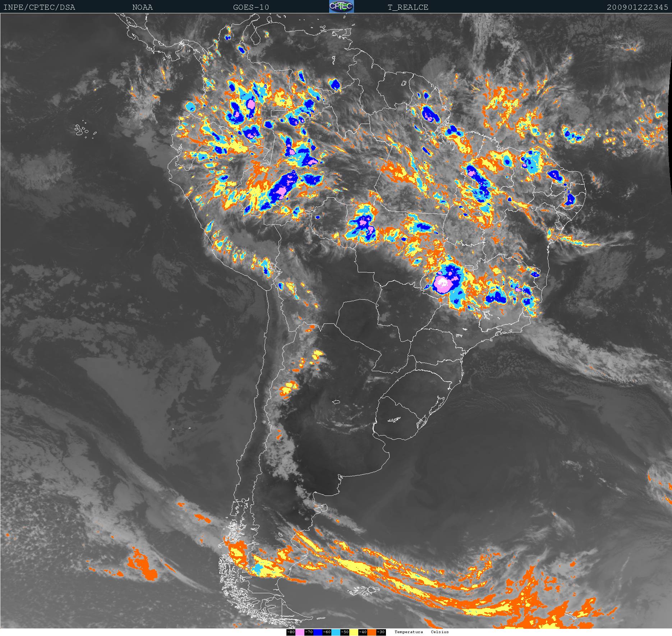Screen dimensions: 672x636
Task: Select the 200901222345 timestamp
Action: click(637, 7)
